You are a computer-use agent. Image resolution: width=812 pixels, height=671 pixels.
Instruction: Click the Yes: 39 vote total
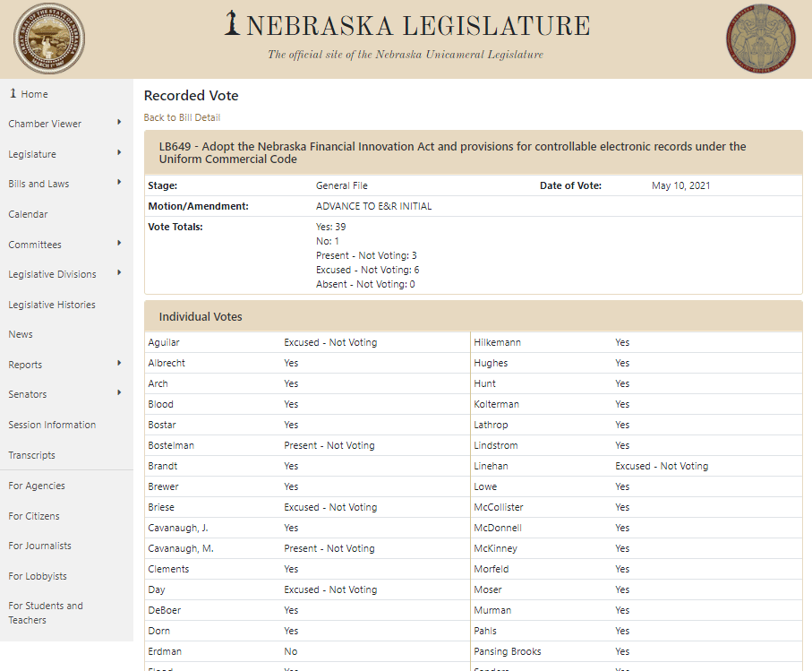point(331,227)
